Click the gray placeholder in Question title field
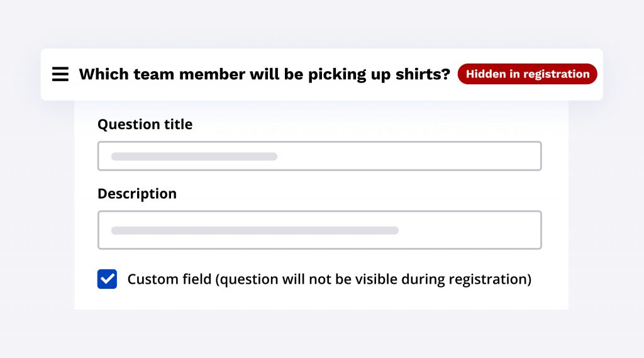Image resolution: width=644 pixels, height=358 pixels. click(194, 156)
